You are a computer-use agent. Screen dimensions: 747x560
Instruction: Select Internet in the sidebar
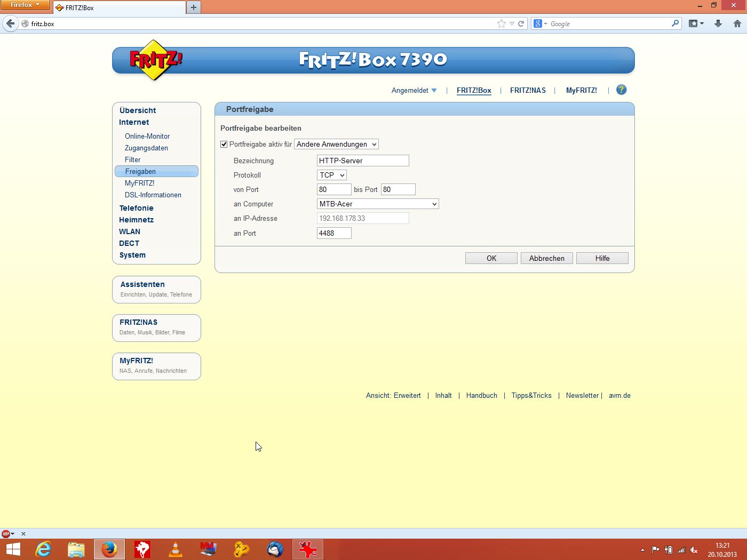[134, 122]
